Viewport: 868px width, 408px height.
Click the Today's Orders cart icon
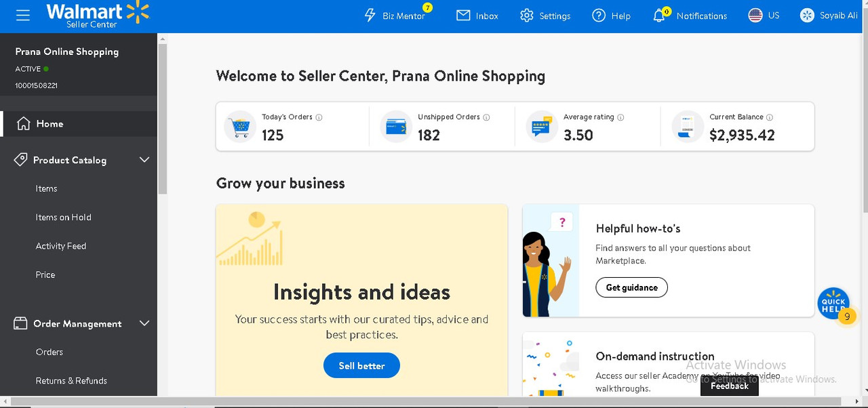coord(240,127)
